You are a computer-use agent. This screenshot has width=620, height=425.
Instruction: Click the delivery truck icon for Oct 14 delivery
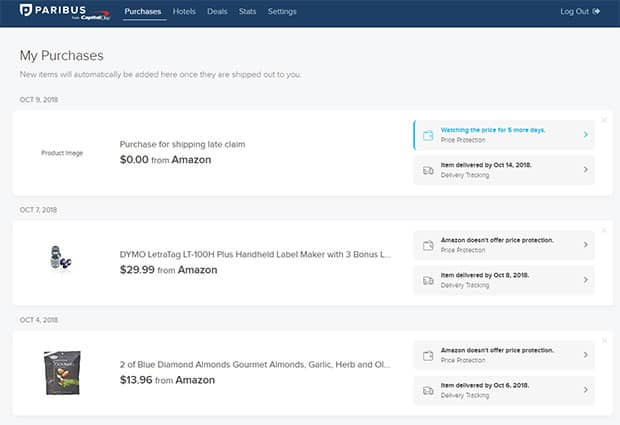pyautogui.click(x=428, y=170)
